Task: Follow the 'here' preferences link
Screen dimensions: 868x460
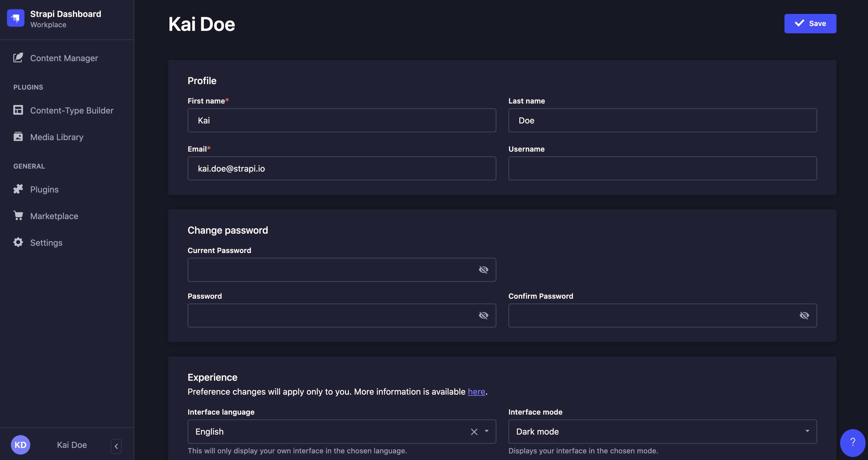Action: (x=476, y=392)
